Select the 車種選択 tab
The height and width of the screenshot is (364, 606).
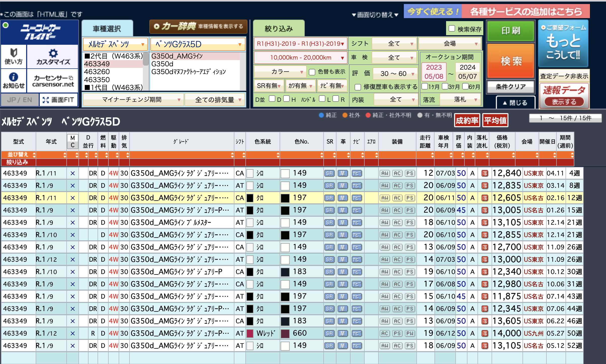107,29
